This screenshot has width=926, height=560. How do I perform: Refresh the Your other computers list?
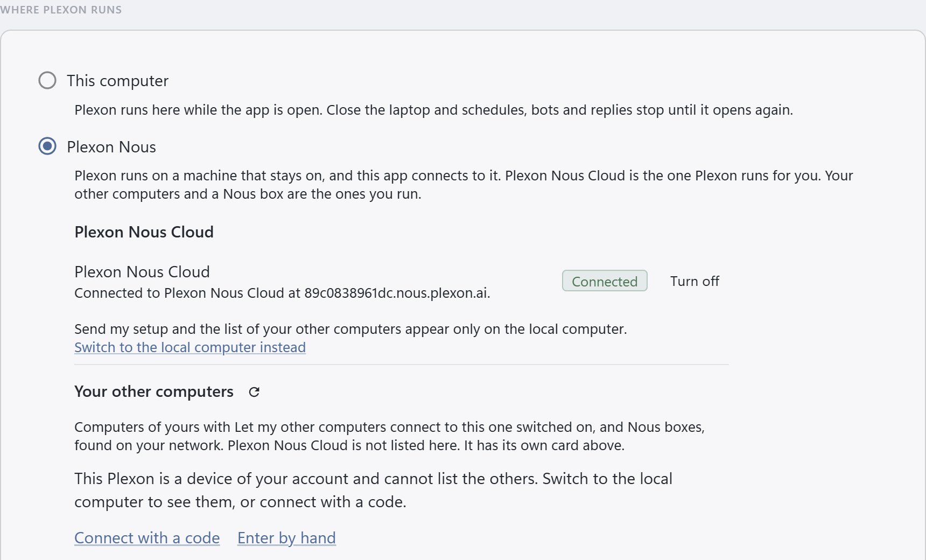[x=254, y=392]
